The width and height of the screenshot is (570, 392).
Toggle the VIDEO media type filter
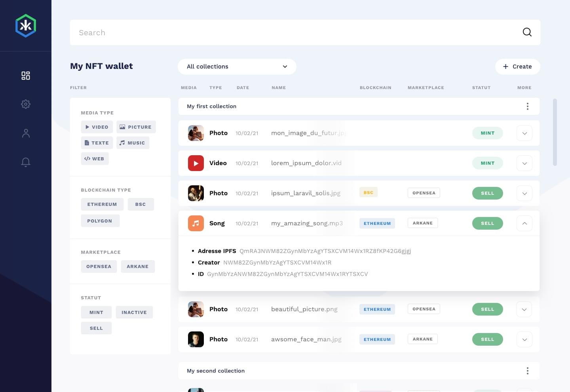click(x=97, y=127)
